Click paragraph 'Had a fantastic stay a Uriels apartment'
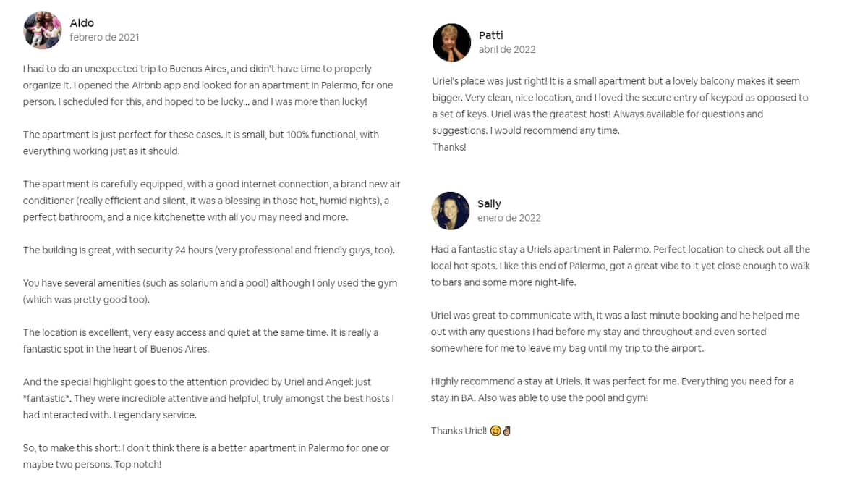 tap(620, 266)
